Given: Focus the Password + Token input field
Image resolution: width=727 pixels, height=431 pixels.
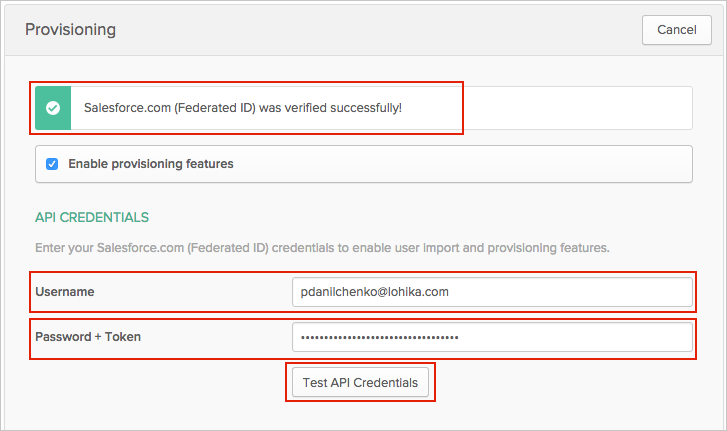Looking at the screenshot, I should tap(492, 337).
